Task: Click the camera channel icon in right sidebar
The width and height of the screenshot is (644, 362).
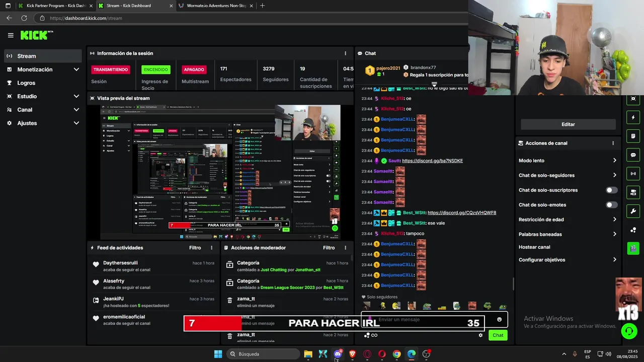Action: tap(633, 192)
